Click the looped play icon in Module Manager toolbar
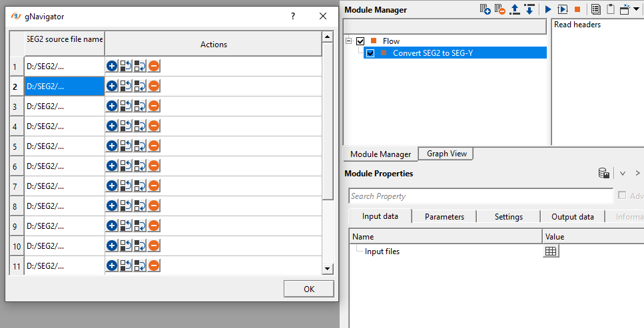The width and height of the screenshot is (644, 328). [x=563, y=9]
